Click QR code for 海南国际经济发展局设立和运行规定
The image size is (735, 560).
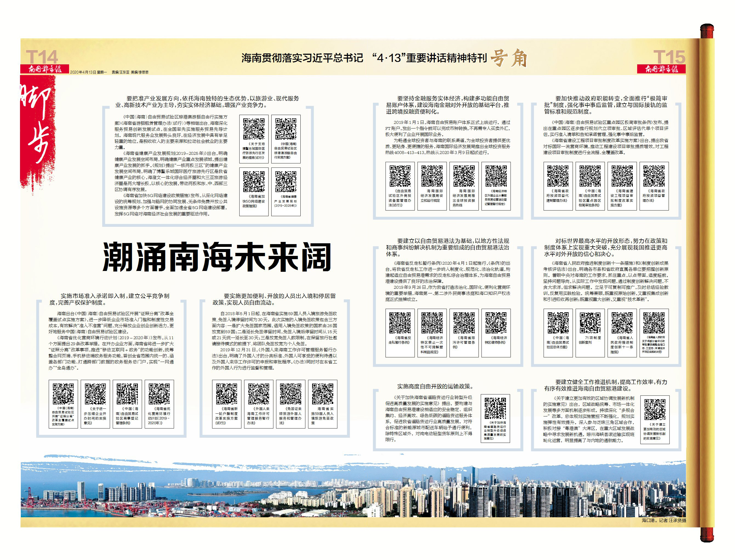click(x=432, y=176)
